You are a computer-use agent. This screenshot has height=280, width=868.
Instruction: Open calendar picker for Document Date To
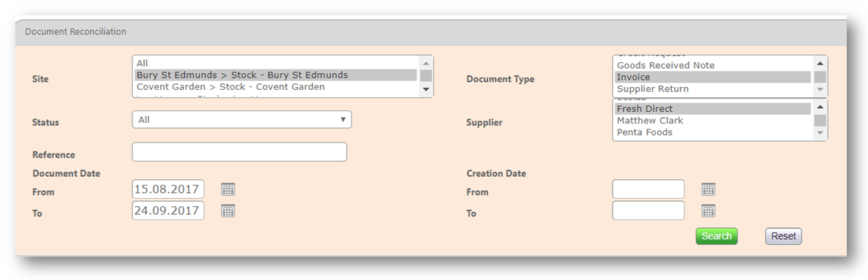tap(228, 211)
